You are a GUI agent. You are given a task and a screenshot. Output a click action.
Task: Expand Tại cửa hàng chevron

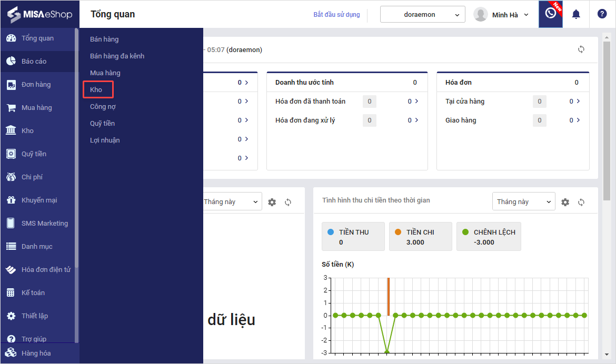578,102
